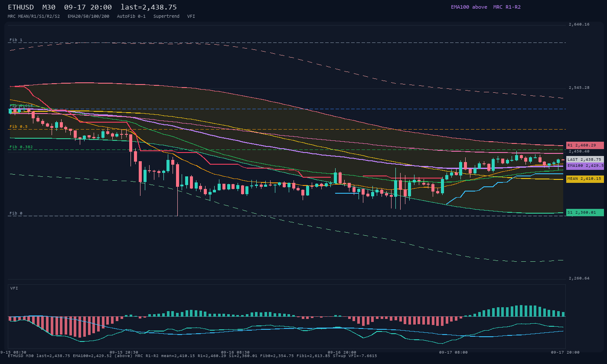607x364 pixels.
Task: Click the S1 2,360.01 price tag
Action: 585,212
